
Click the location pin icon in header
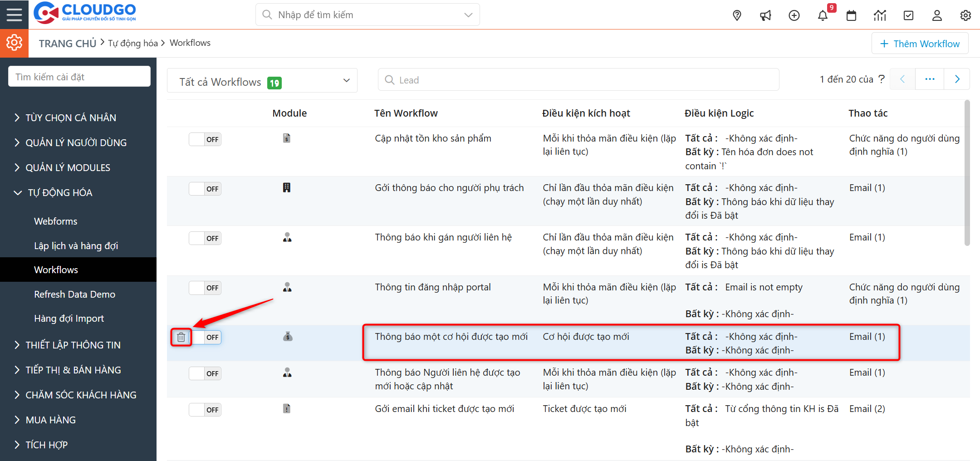pyautogui.click(x=737, y=16)
